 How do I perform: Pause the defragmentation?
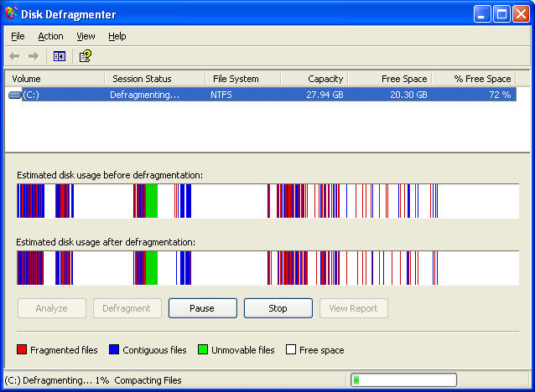click(203, 308)
